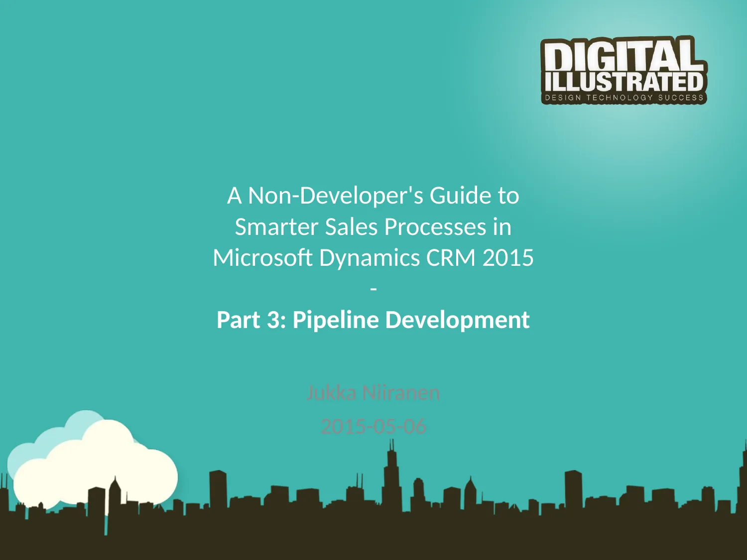Select the line 'Smarter Sales Processes in'

pos(373,227)
